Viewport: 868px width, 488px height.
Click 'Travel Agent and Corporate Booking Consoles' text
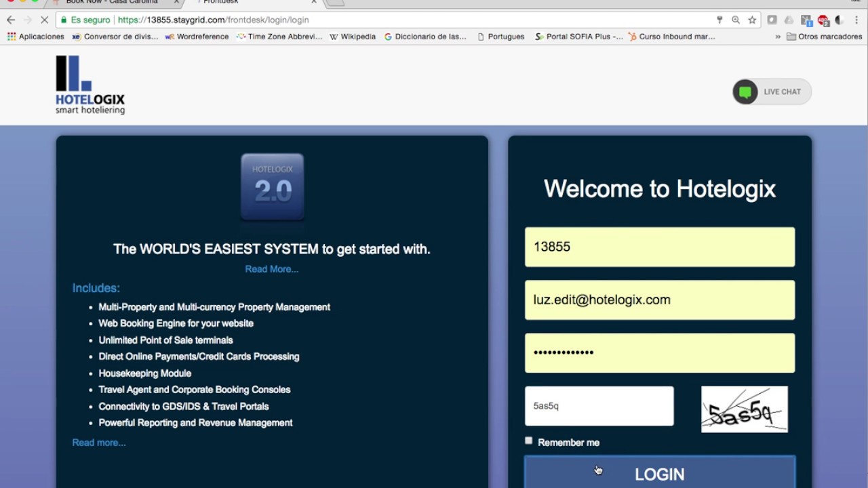click(x=195, y=390)
